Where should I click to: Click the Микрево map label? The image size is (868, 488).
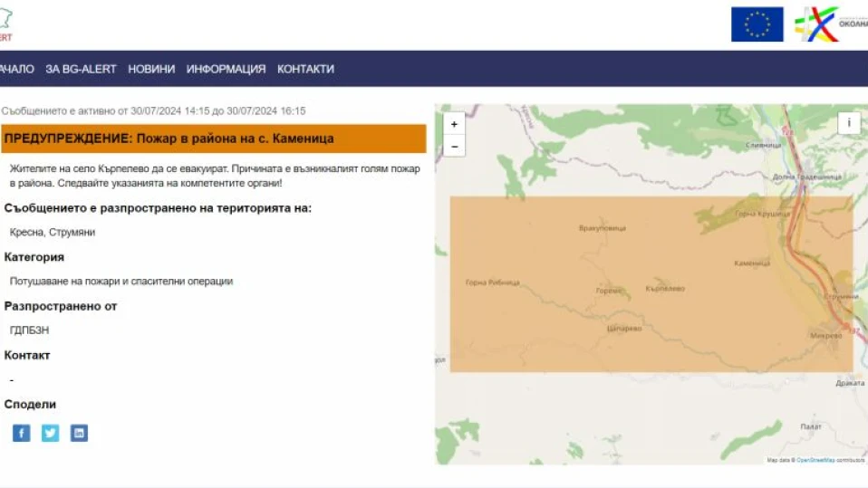click(x=826, y=335)
